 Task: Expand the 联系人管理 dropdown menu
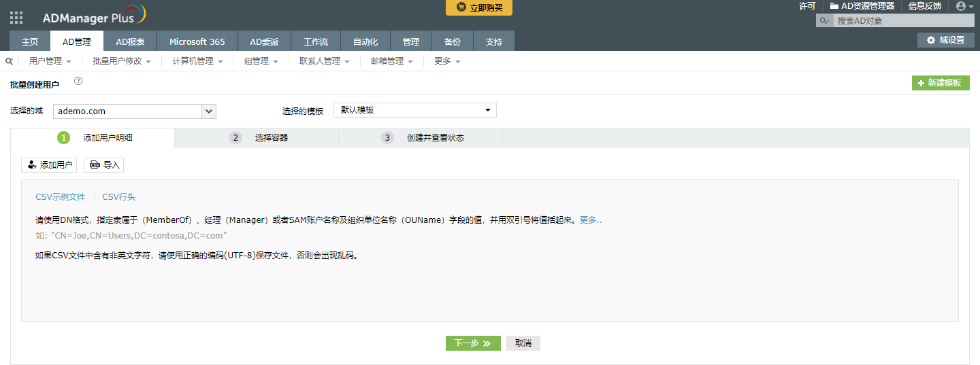325,61
